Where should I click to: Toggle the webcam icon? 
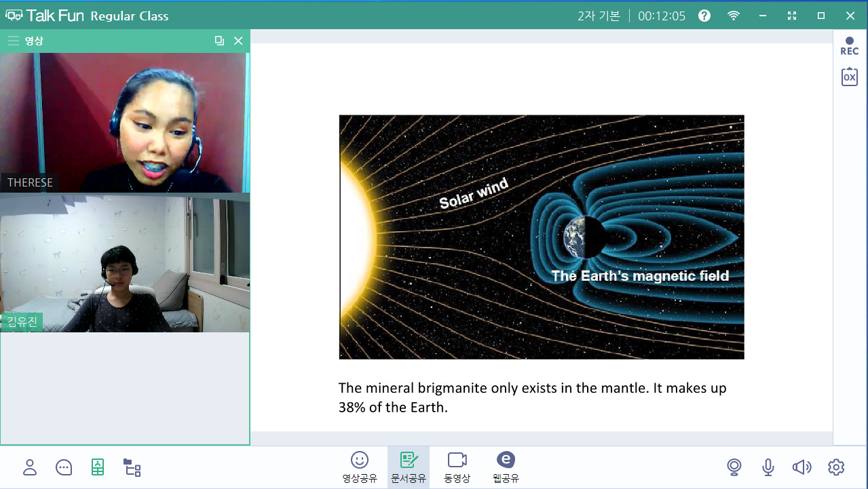[734, 467]
